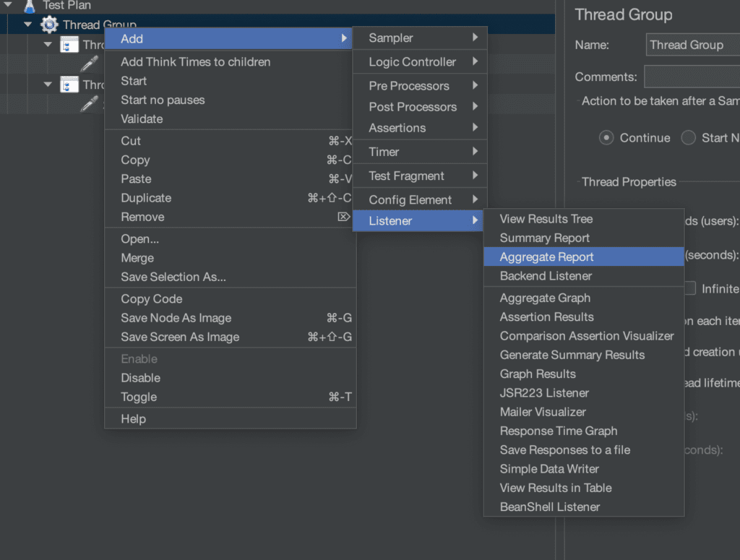Click the Thread Group gear icon
This screenshot has height=560, width=740.
48,24
